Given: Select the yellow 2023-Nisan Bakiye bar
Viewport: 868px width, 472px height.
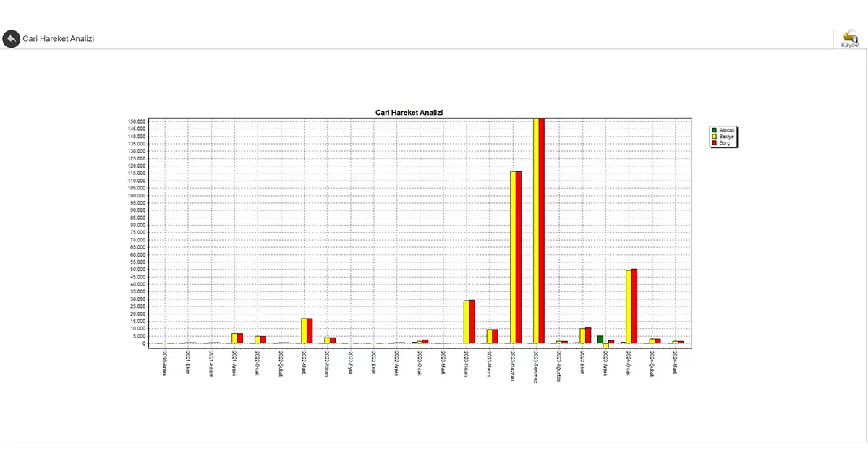Looking at the screenshot, I should [x=467, y=322].
